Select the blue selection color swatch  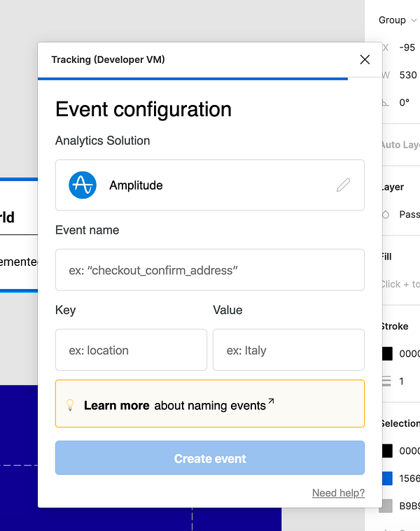tap(387, 479)
